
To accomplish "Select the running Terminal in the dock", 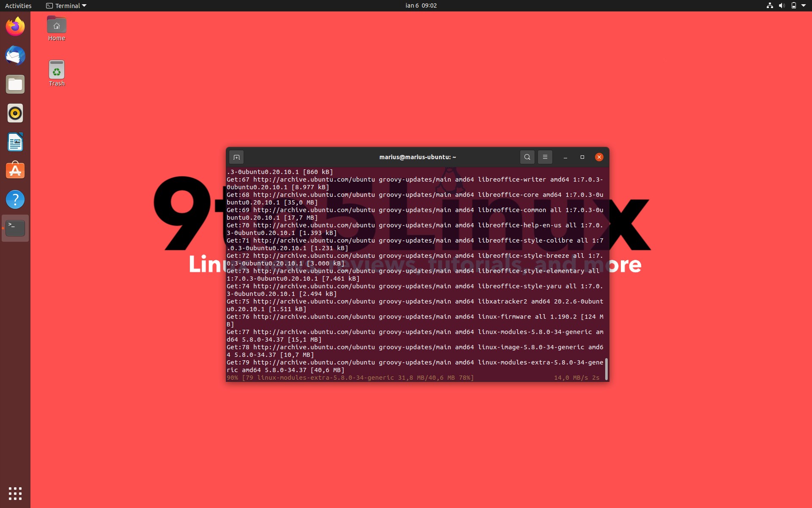I will pos(15,228).
